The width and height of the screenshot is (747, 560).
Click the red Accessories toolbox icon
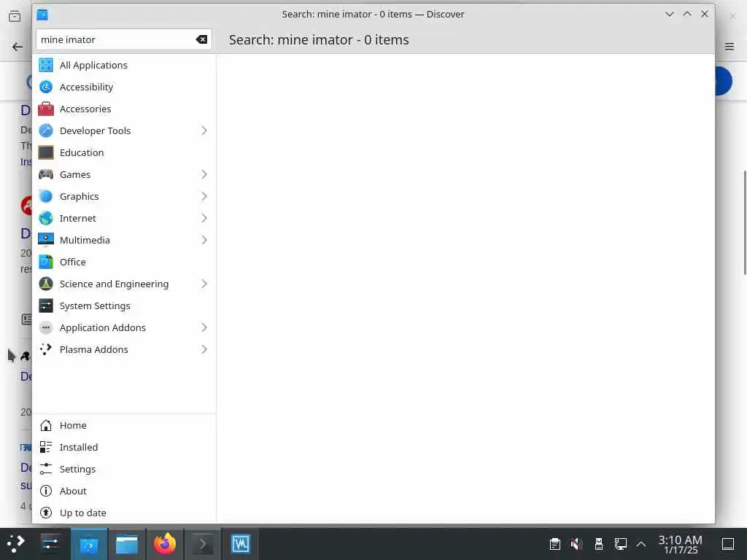point(46,109)
